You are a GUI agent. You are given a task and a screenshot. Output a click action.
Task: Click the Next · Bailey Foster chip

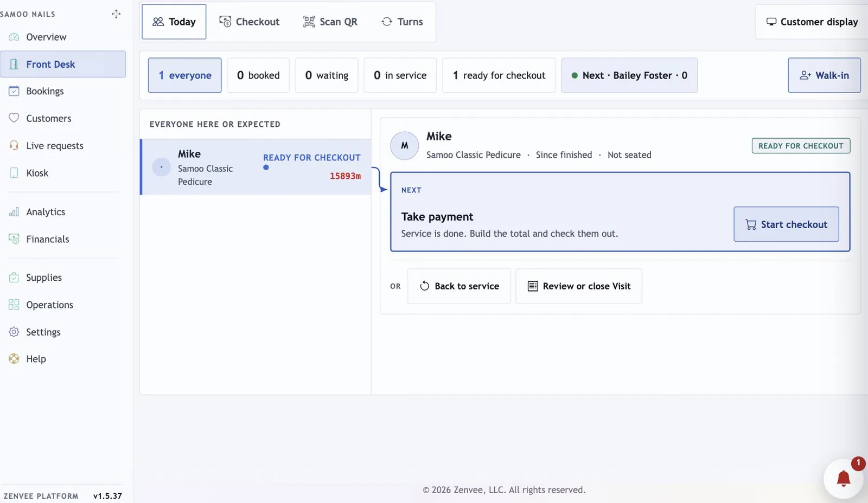coord(629,75)
